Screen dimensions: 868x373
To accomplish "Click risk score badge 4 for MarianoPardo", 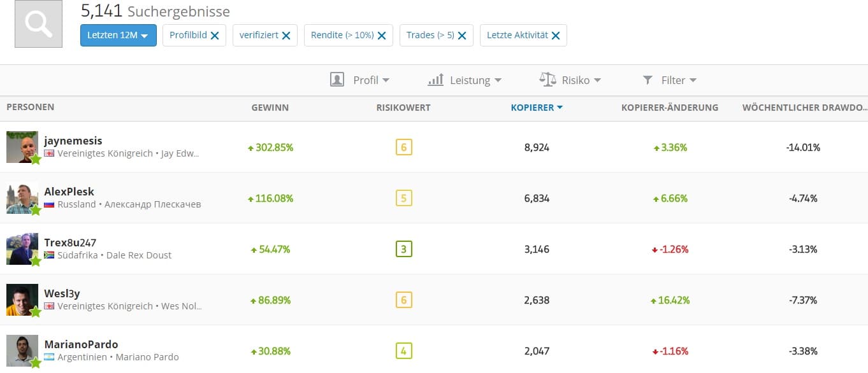I will coord(403,351).
